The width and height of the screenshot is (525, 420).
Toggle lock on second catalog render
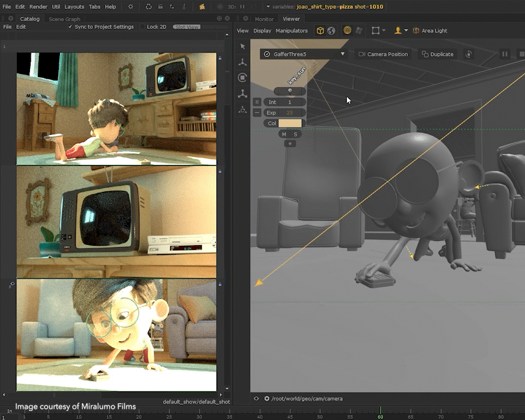click(x=220, y=171)
